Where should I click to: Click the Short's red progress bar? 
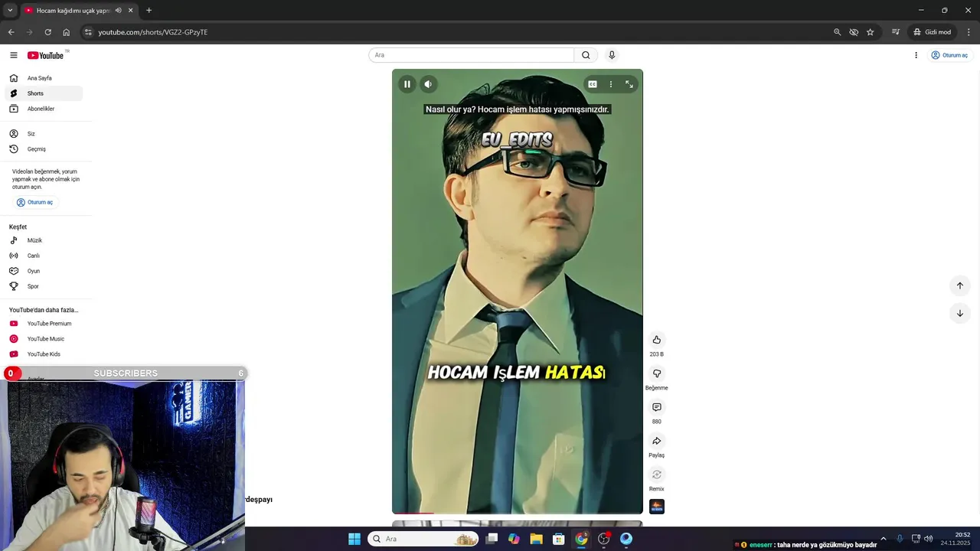pos(413,513)
